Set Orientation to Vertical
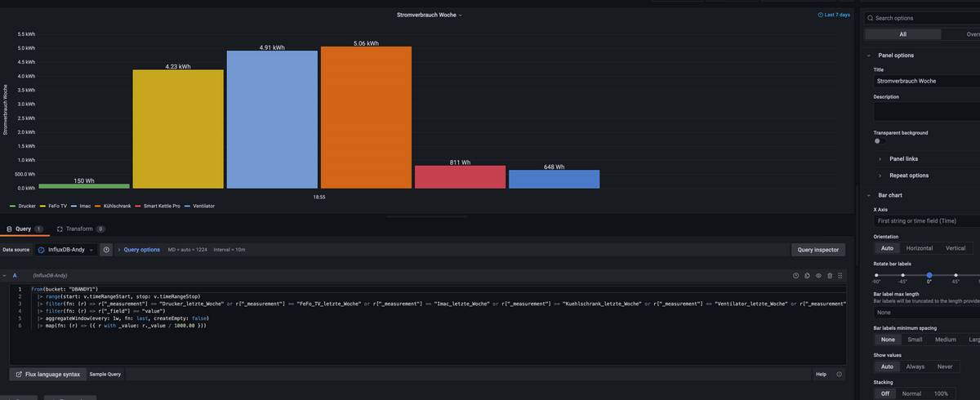 click(x=955, y=248)
